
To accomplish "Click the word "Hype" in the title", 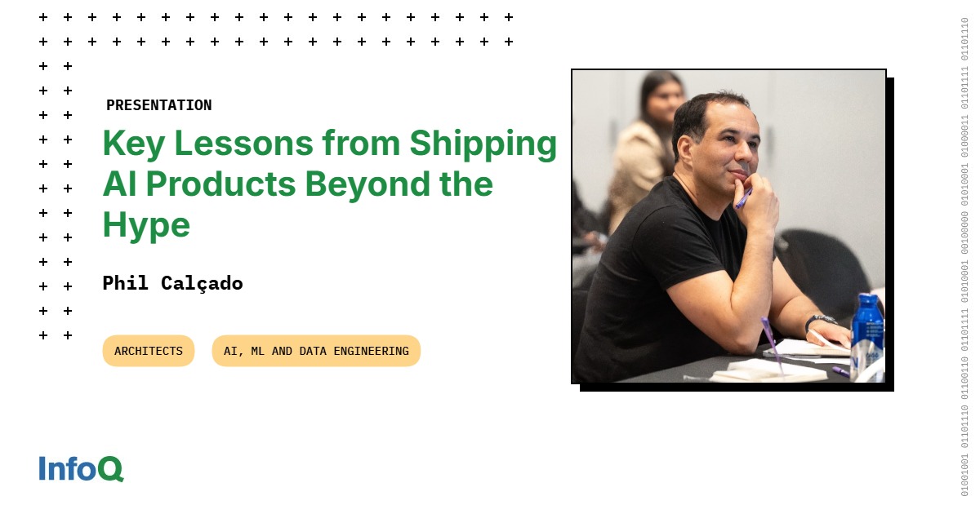I will (146, 225).
